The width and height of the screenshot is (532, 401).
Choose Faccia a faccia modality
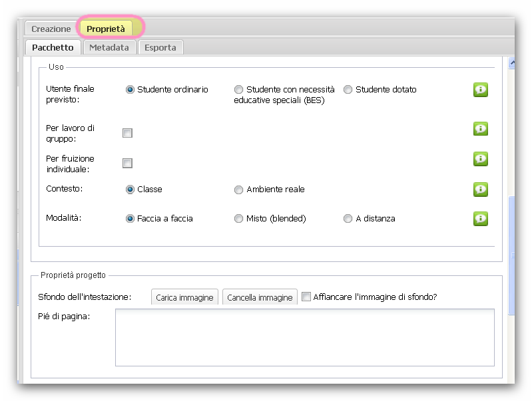tap(130, 219)
